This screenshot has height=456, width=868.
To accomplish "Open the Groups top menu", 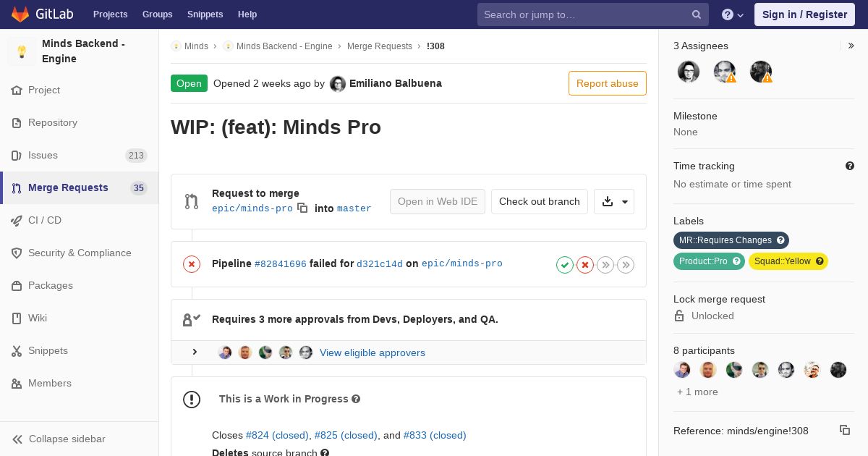I will [x=157, y=14].
